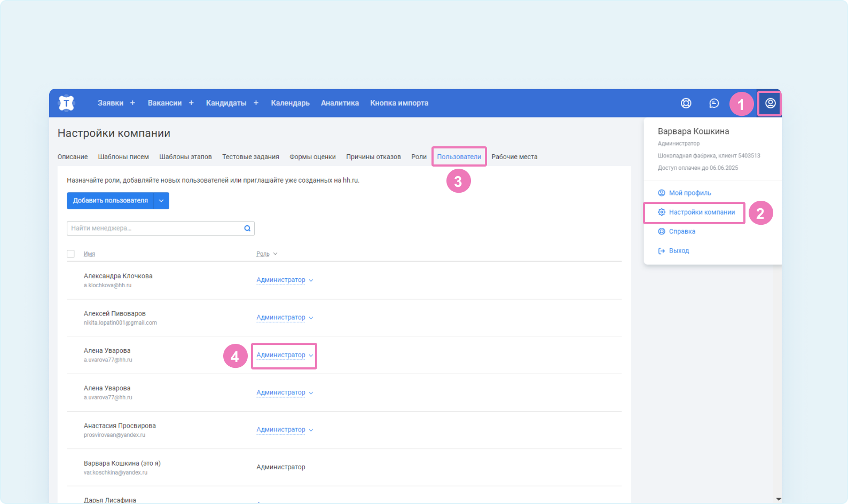The image size is (848, 504).
Task: Open the Кандидаты menu
Action: coord(226,103)
